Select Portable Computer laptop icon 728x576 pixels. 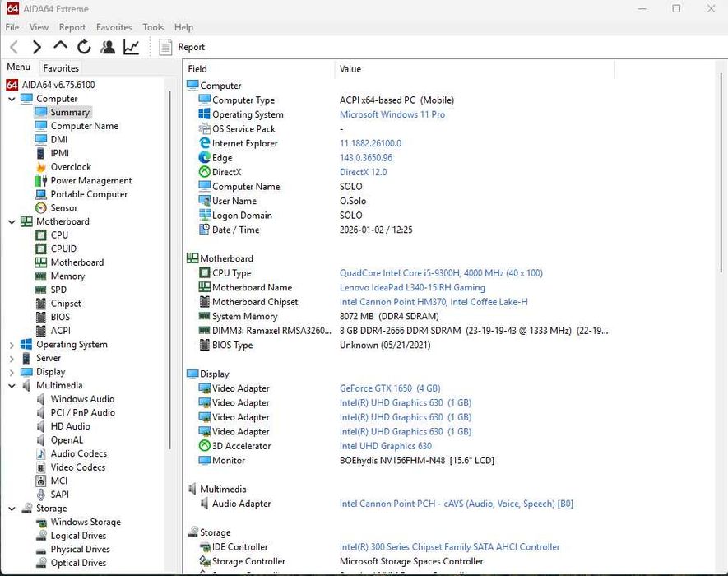click(41, 194)
